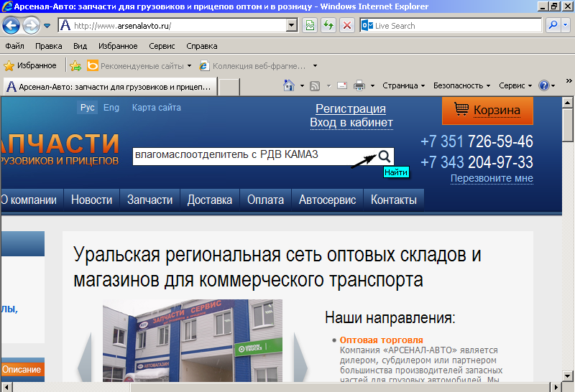The image size is (575, 392).
Task: Click the Регистрация link
Action: point(351,109)
